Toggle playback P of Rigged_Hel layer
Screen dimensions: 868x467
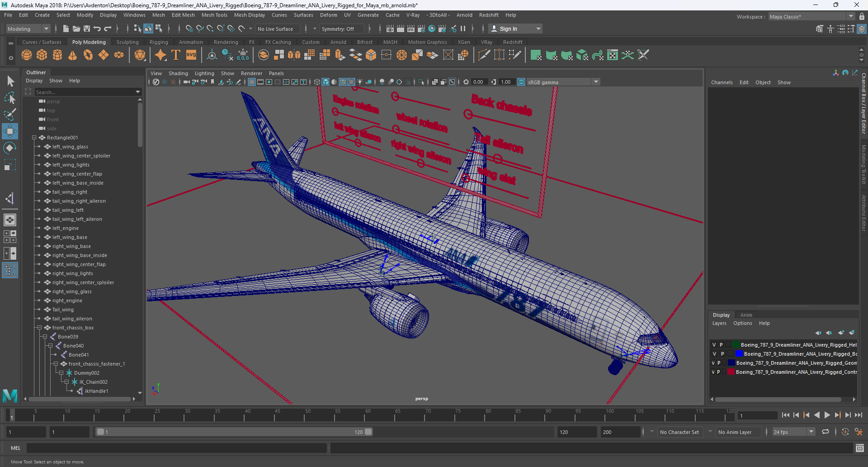tap(721, 345)
